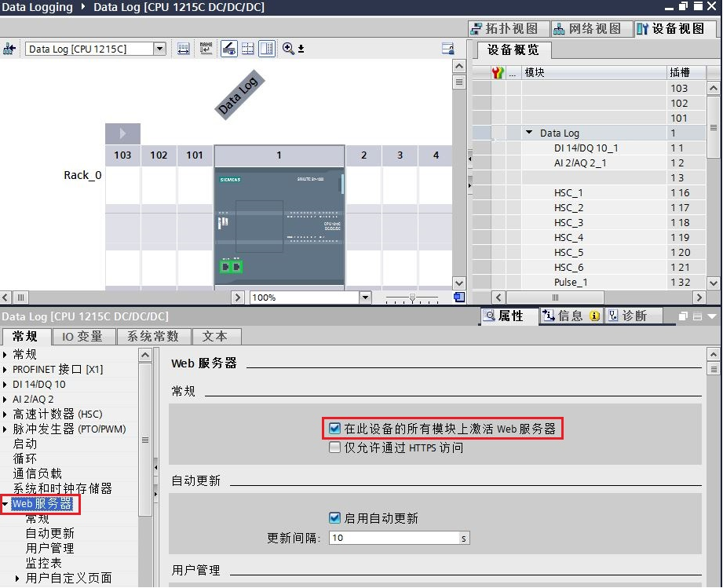Click the overview navigation icon beside zoom slider
This screenshot has width=723, height=588.
[x=459, y=298]
